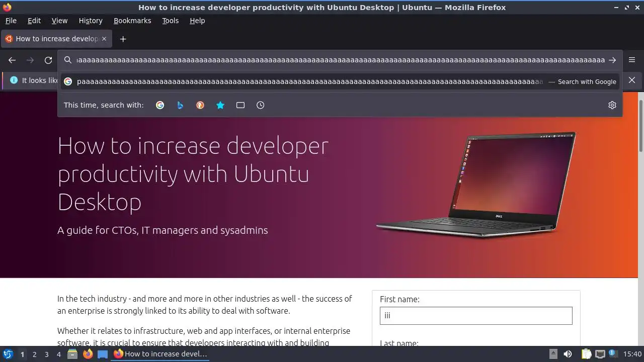Click 'A guide for CTOs, IT managers' subtitle
The height and width of the screenshot is (362, 644).
pyautogui.click(x=163, y=230)
